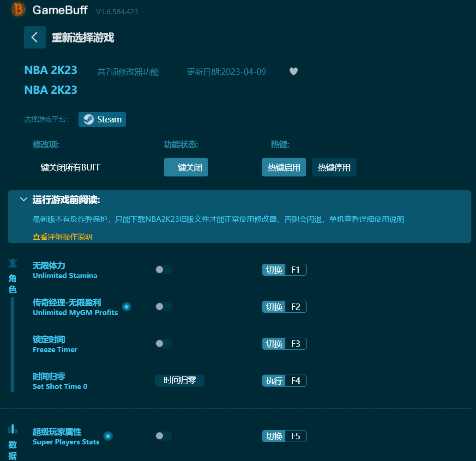Click the 锁定时间 Freeze Timer label
Image resolution: width=476 pixels, height=461 pixels.
[x=55, y=344]
